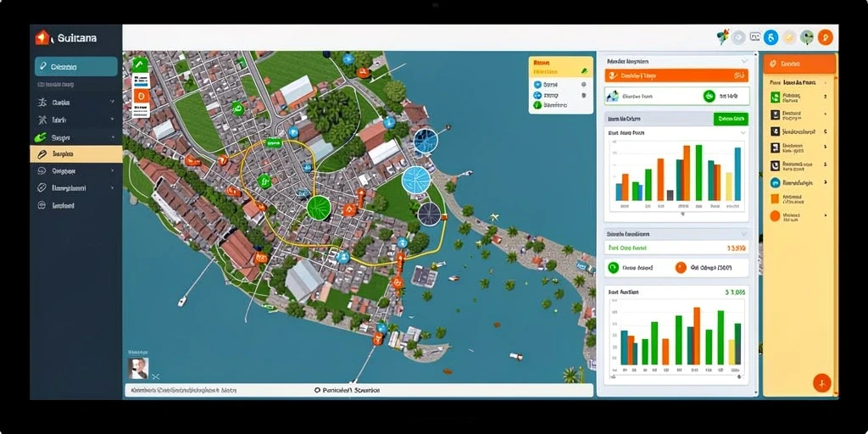Click the Suitana house logo

42,37
